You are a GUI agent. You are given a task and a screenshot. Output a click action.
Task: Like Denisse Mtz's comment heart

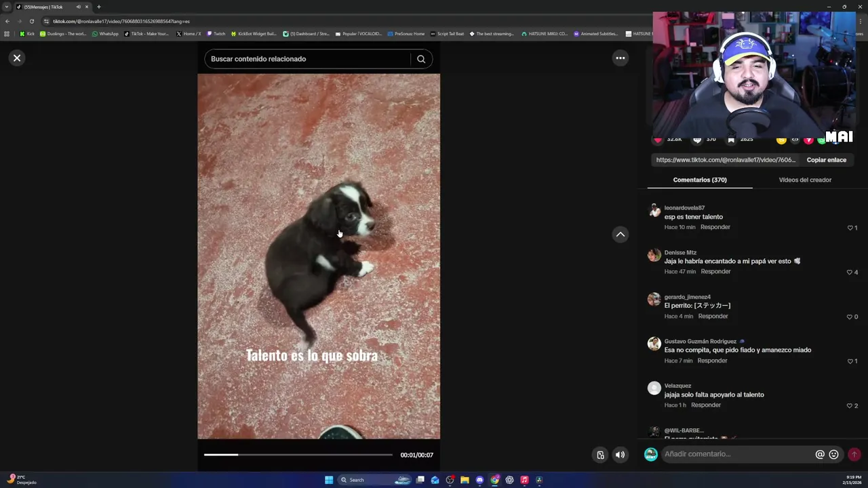(850, 272)
